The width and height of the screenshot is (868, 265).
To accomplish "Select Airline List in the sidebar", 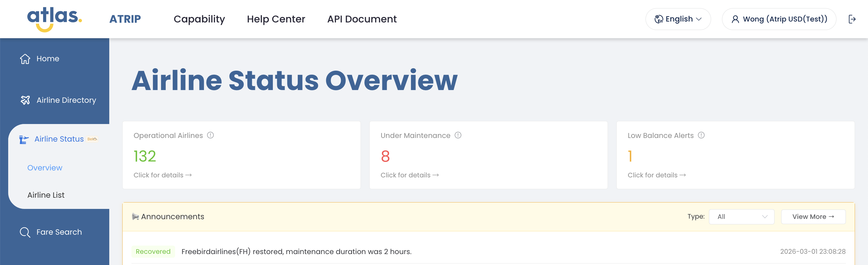I will pos(46,195).
